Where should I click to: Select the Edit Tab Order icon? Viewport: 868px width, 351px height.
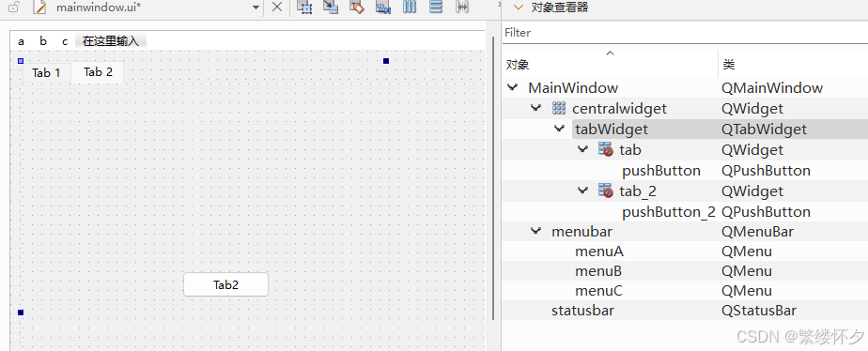(x=383, y=7)
